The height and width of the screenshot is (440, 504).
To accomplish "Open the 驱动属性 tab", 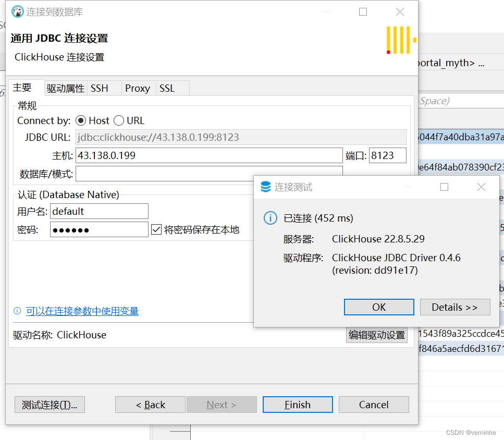I will click(x=66, y=89).
